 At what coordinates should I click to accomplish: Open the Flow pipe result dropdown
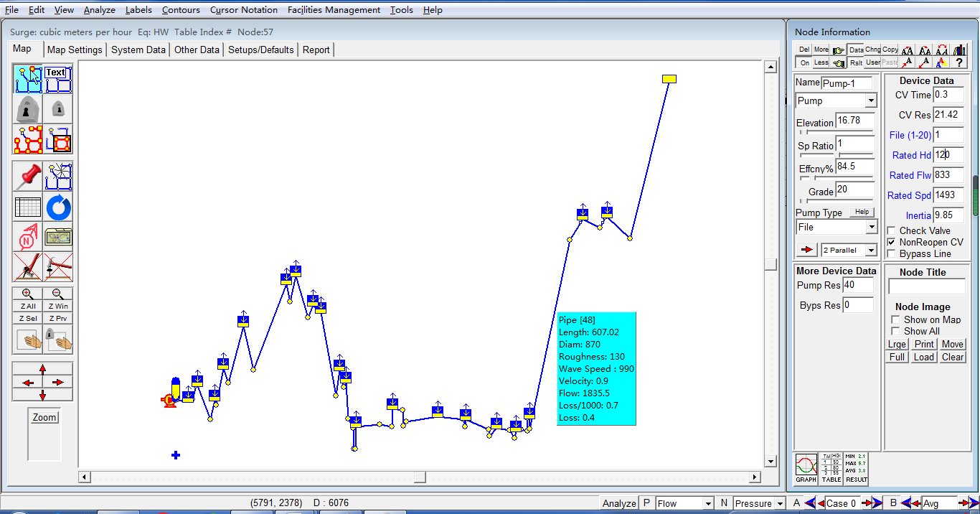point(707,503)
